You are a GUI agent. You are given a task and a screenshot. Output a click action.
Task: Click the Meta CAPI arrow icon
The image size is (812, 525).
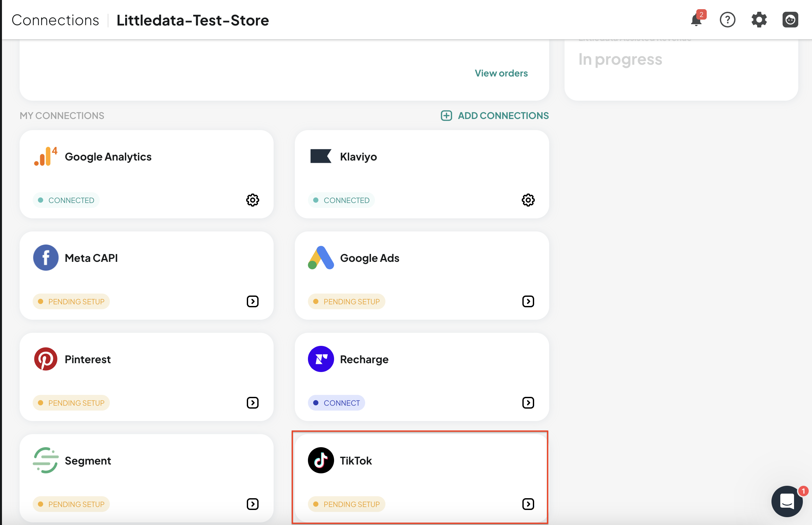[x=253, y=301]
